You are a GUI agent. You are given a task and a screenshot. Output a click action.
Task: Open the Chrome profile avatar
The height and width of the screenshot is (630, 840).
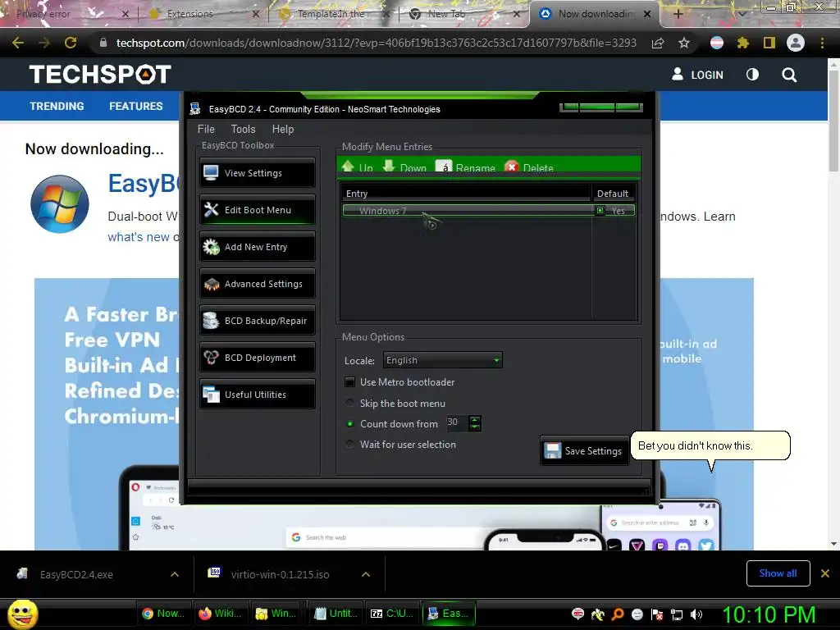(x=796, y=43)
